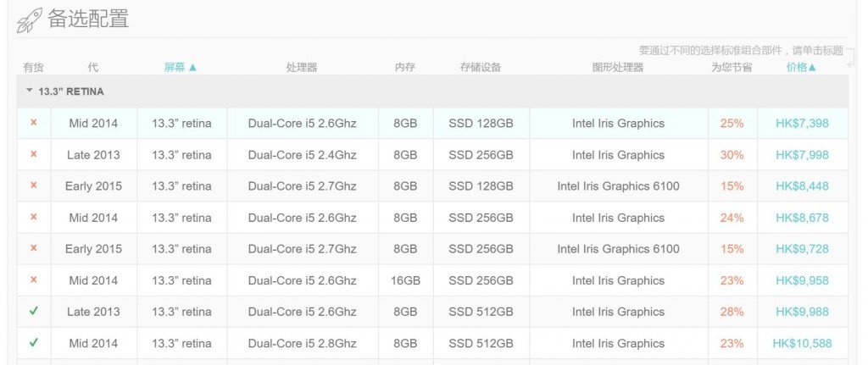Click out-of-stock X icon in HK$7,998 row
The image size is (868, 365).
coord(34,154)
